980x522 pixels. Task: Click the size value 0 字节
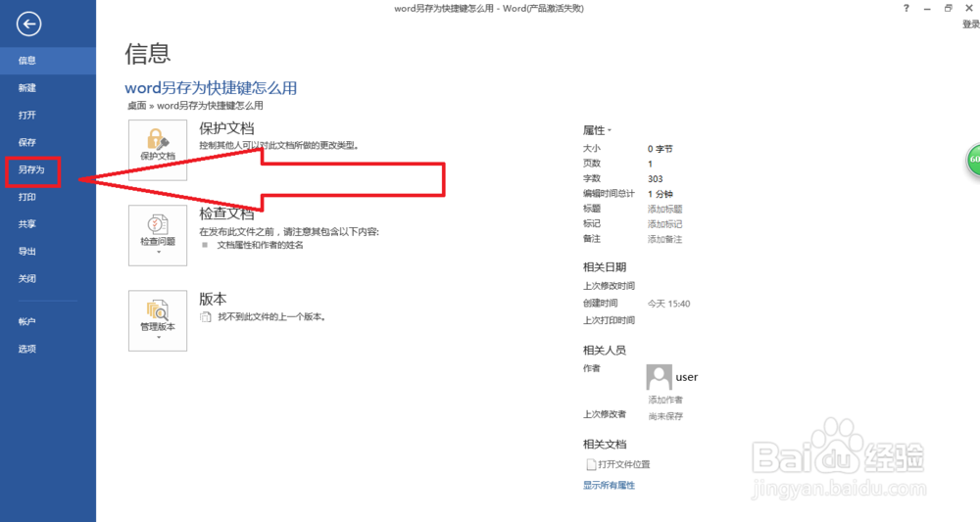(660, 149)
